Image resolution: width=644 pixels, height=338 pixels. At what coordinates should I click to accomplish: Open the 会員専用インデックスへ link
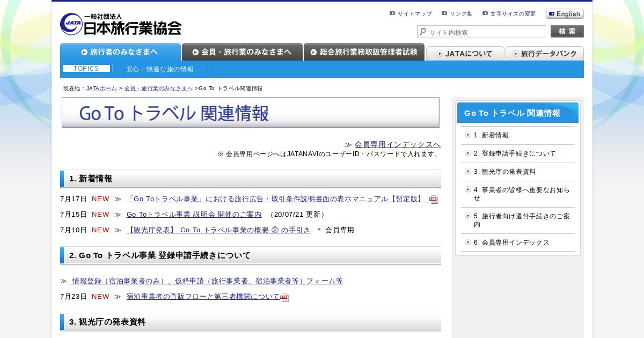point(398,144)
